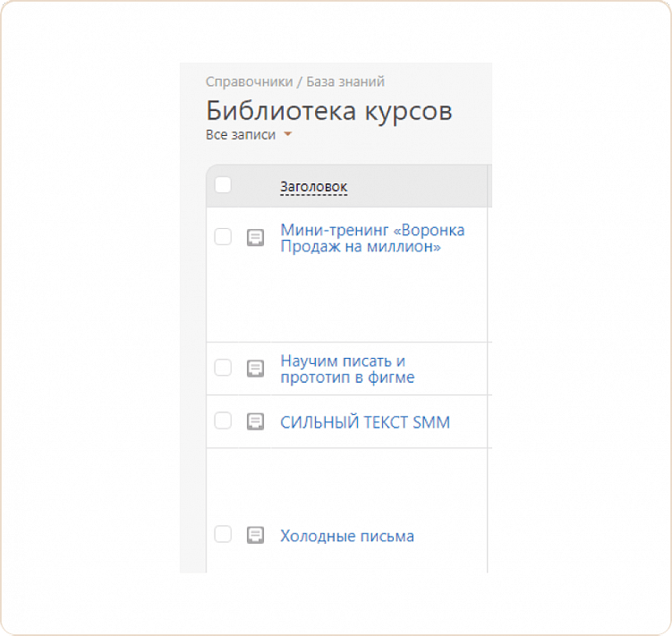Check the box for Мини-тренинг «Воронка Продаж на миллион»
This screenshot has width=672, height=636.
(223, 236)
